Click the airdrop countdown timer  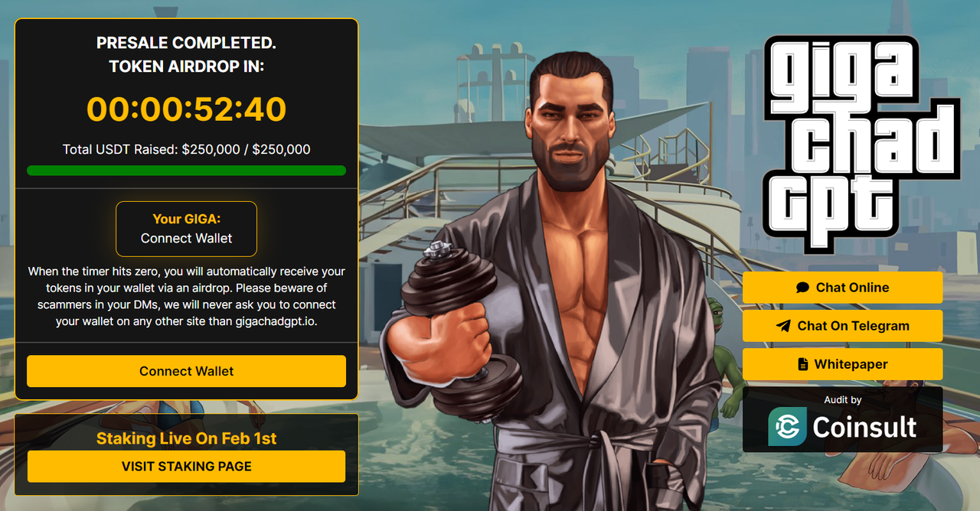pos(186,109)
